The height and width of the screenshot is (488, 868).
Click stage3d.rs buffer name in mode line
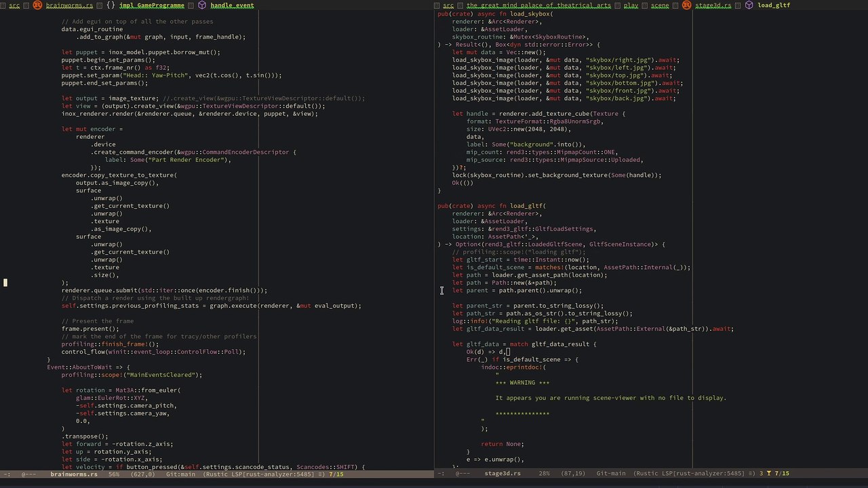(x=502, y=474)
